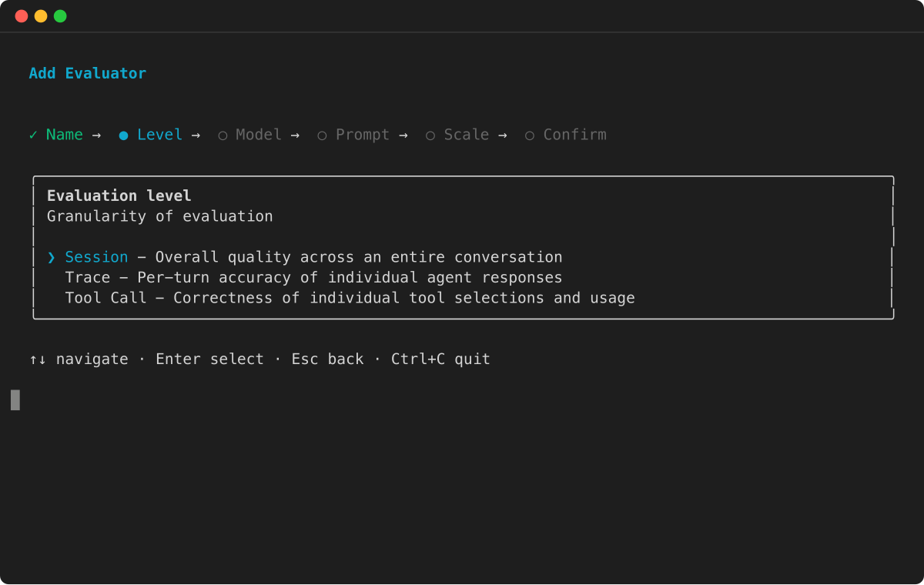Click the yellow minimize window button

[41, 16]
